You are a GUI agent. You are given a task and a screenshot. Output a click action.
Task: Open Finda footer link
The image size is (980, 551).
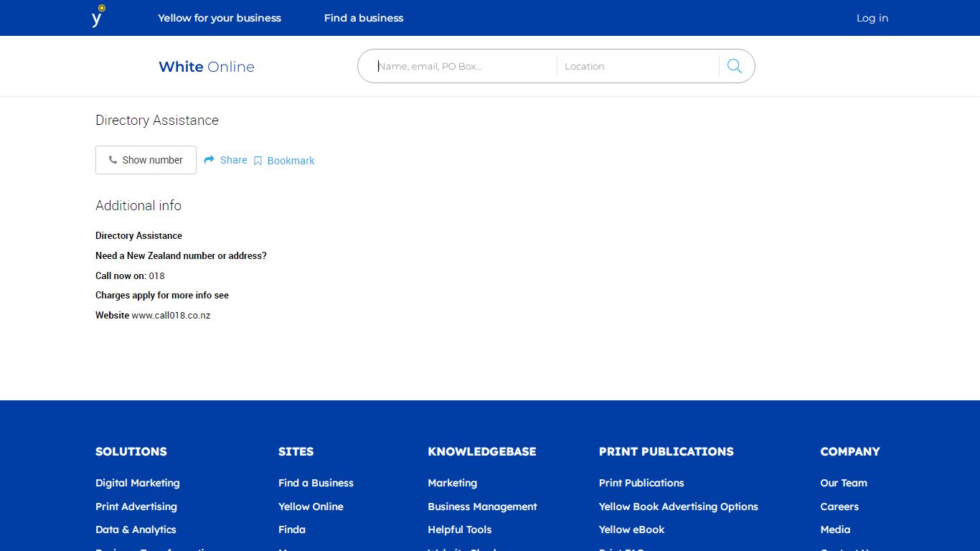click(x=292, y=529)
